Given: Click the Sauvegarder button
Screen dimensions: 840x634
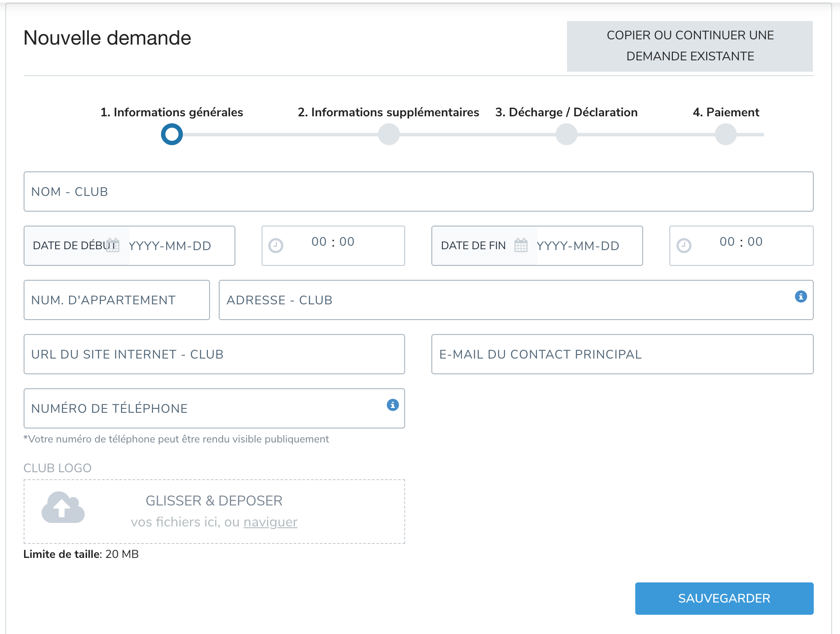Looking at the screenshot, I should point(724,598).
